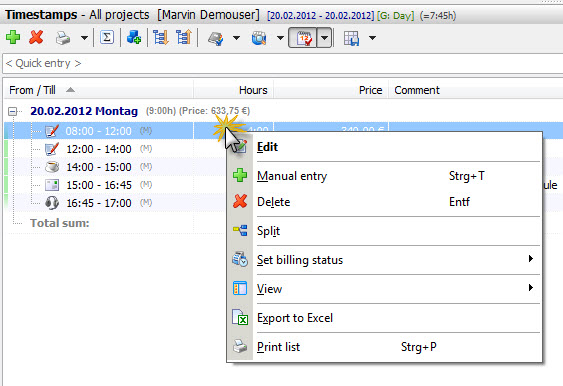The height and width of the screenshot is (386, 563).
Task: Click the notepad icon of 12:00 - 14:00
Action: 52,149
